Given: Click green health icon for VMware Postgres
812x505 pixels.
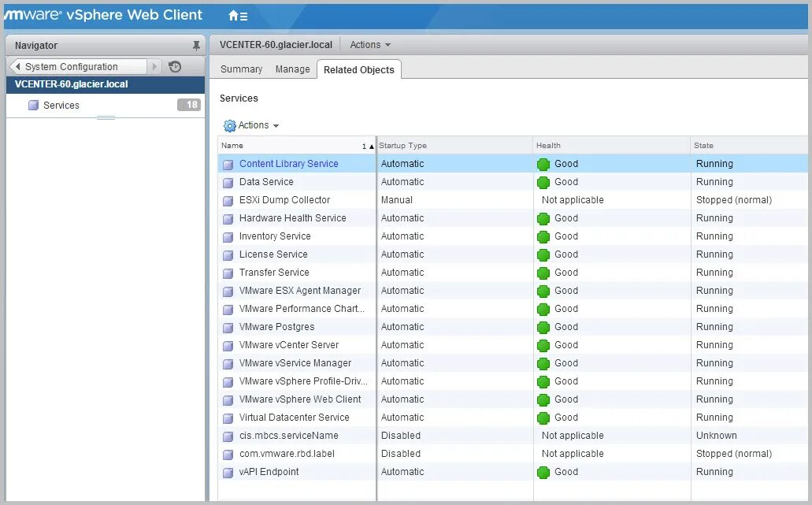Looking at the screenshot, I should pyautogui.click(x=543, y=327).
